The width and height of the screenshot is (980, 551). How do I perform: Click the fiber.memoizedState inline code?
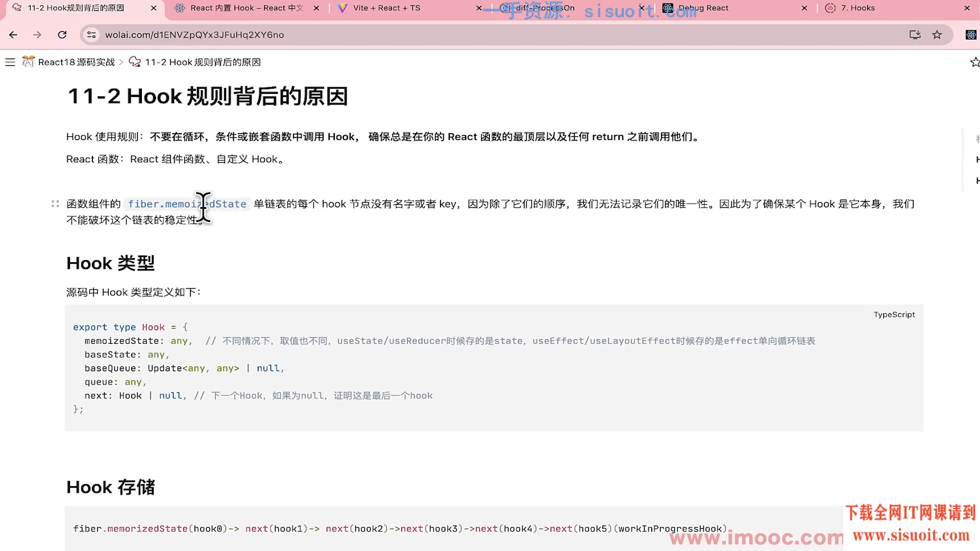coord(187,204)
